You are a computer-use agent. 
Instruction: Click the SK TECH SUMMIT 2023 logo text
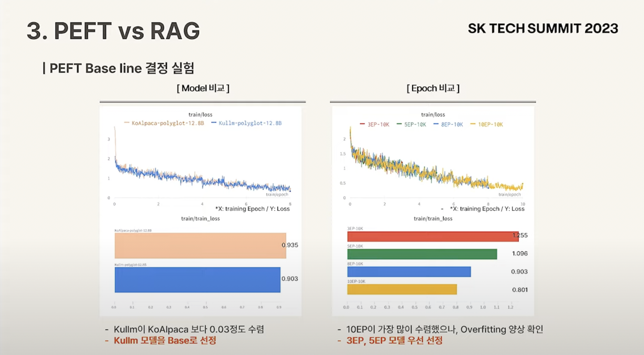(543, 29)
